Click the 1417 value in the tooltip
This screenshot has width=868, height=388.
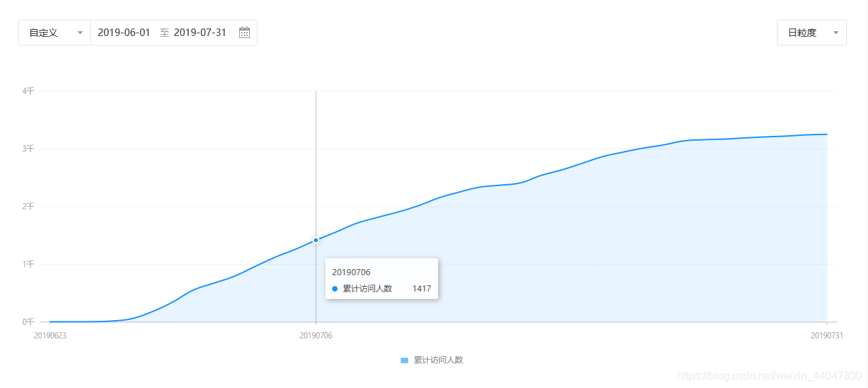pos(422,289)
